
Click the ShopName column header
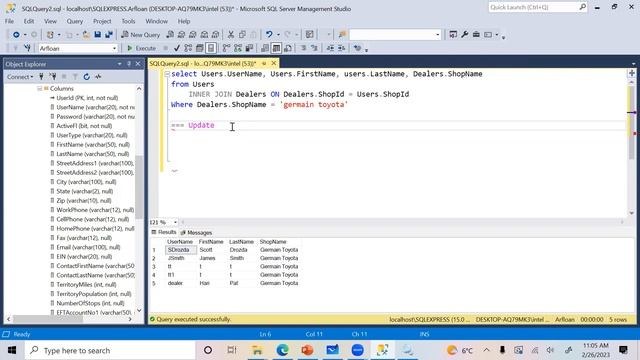click(x=280, y=242)
